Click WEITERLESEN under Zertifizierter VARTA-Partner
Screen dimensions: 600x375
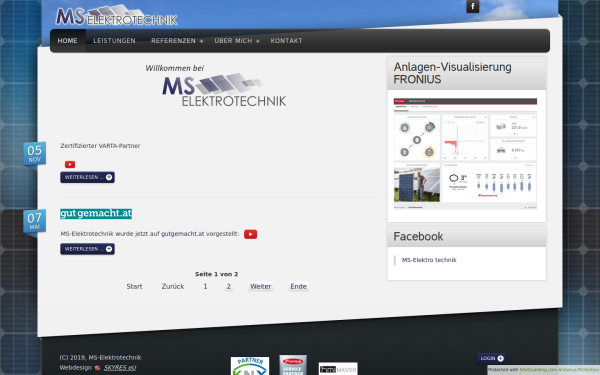click(87, 177)
